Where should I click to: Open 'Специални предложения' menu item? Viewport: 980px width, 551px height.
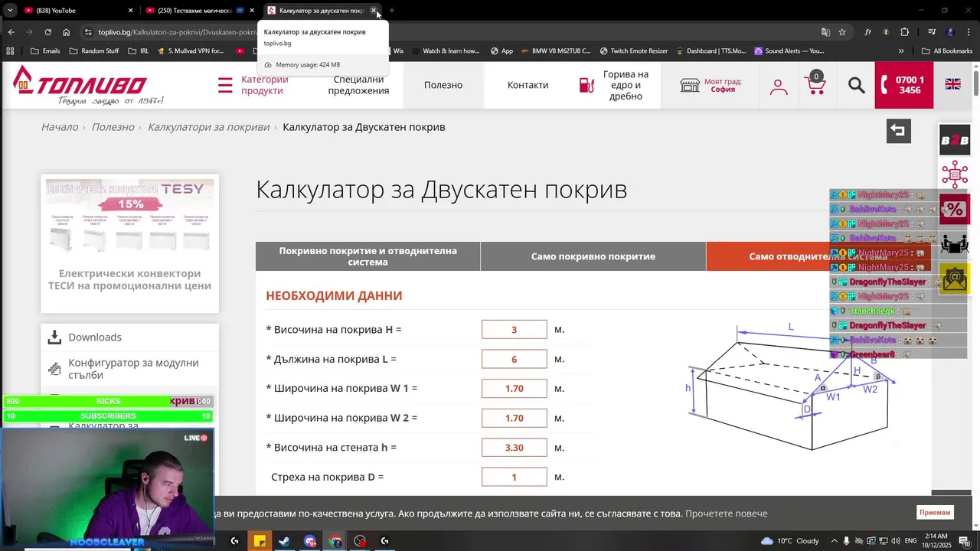coord(358,85)
